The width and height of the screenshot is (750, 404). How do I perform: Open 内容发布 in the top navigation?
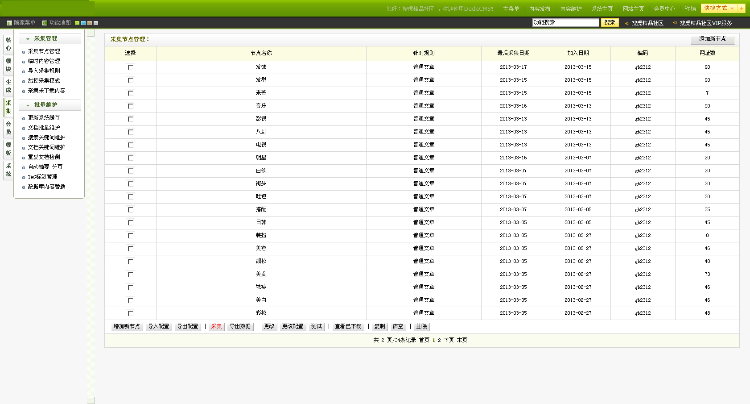tap(540, 9)
